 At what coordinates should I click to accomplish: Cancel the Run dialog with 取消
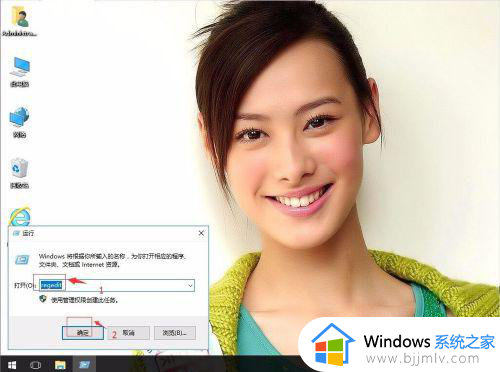128,333
